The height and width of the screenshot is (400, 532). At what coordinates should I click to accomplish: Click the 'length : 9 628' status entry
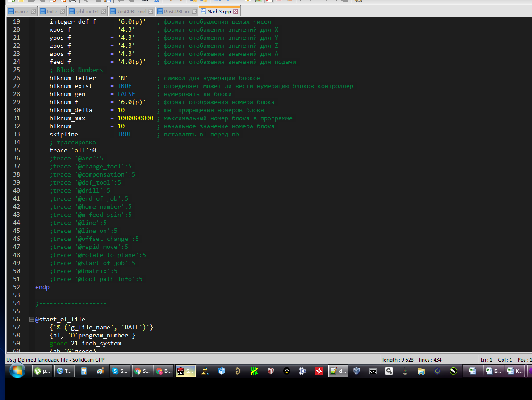tap(398, 360)
